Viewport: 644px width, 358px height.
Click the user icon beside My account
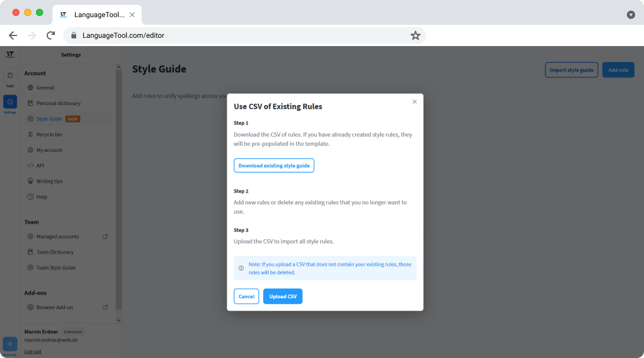point(30,150)
